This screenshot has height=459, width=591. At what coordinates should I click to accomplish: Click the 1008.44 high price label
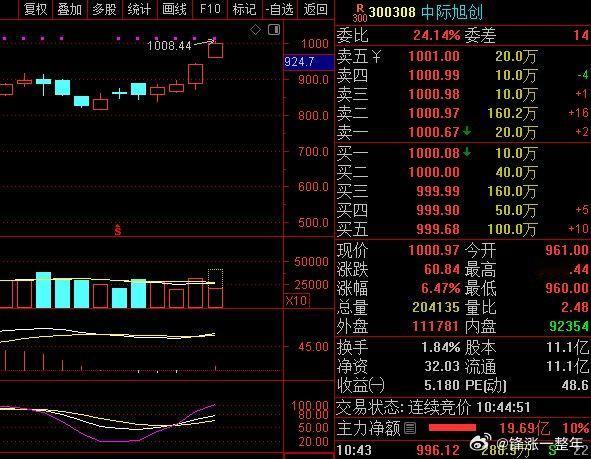pos(169,46)
